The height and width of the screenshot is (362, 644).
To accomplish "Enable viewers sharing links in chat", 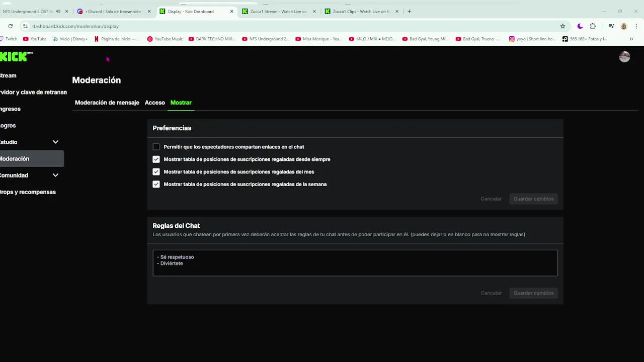I will pos(156,147).
